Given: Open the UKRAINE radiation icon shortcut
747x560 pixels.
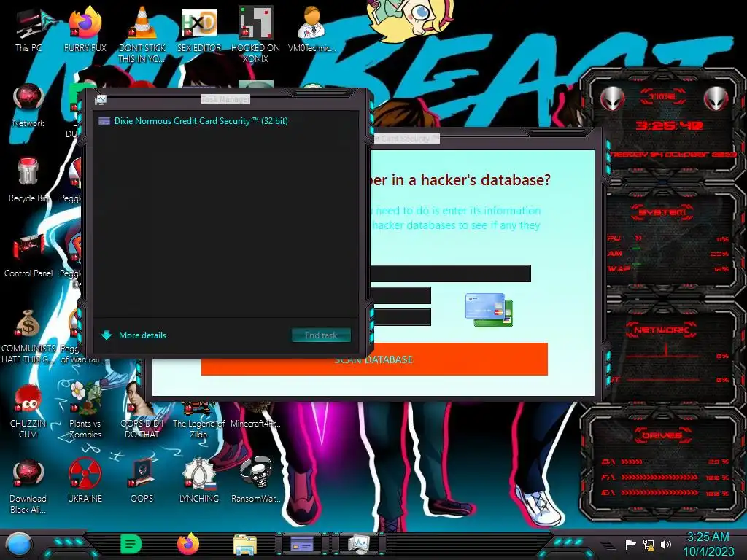Looking at the screenshot, I should (x=85, y=481).
